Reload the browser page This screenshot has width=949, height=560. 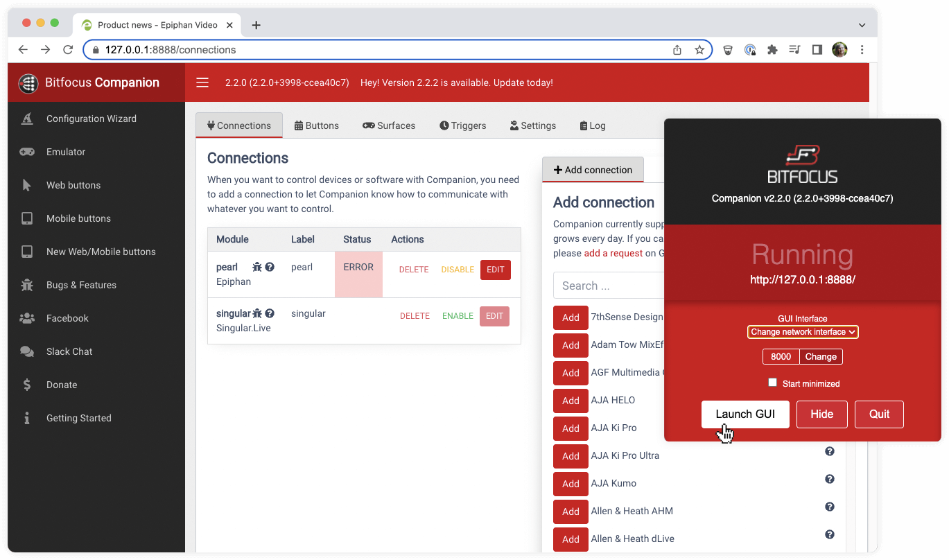click(x=68, y=50)
